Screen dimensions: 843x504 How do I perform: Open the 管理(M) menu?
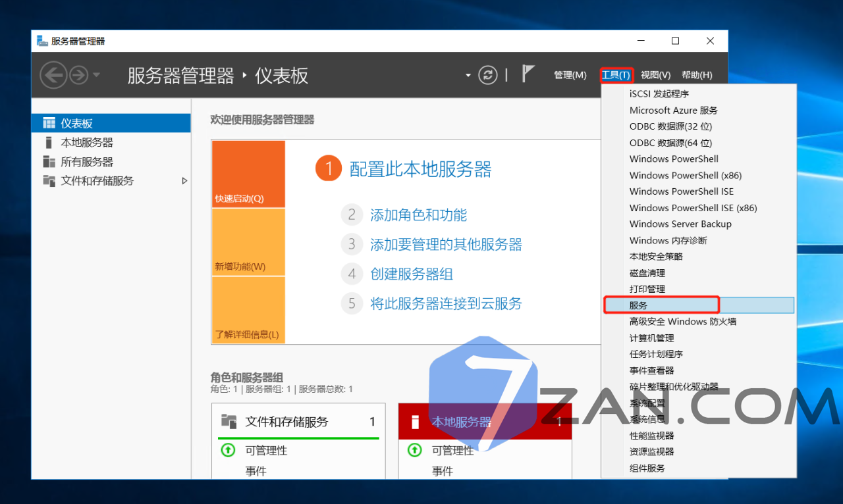click(x=570, y=75)
